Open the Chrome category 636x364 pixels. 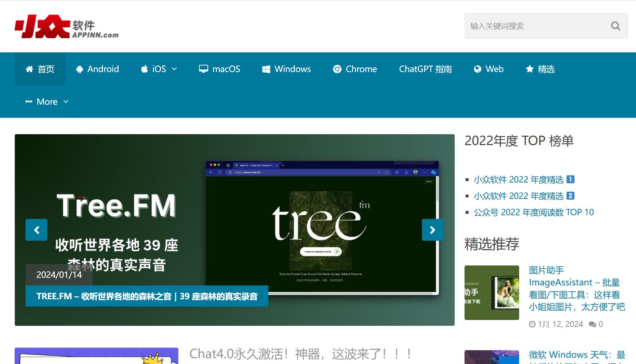click(x=355, y=69)
